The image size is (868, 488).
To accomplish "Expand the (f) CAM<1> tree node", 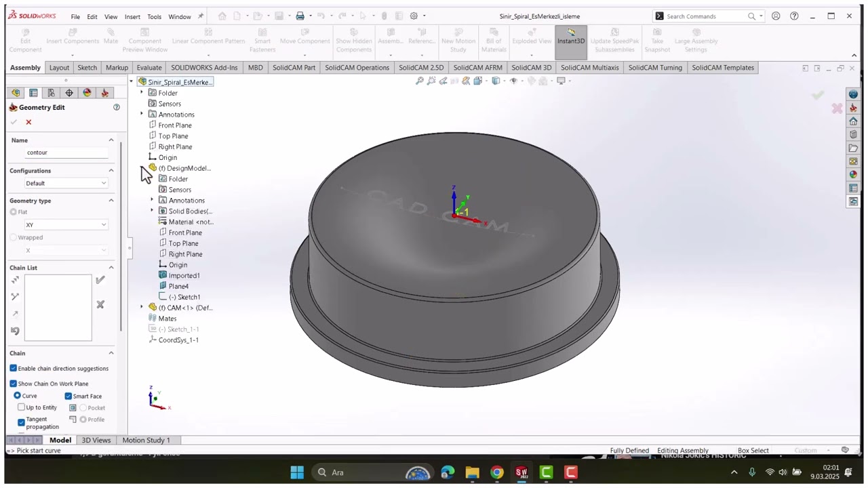I will pyautogui.click(x=142, y=308).
